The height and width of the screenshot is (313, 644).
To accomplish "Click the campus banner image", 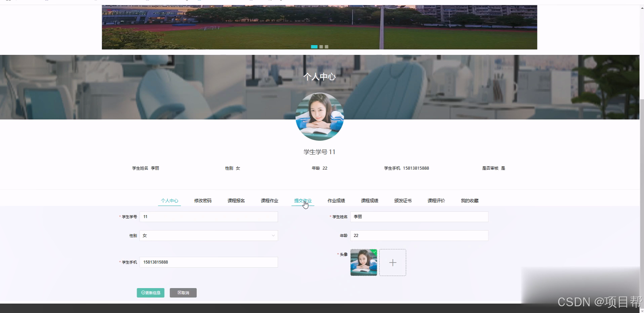I will pyautogui.click(x=319, y=27).
